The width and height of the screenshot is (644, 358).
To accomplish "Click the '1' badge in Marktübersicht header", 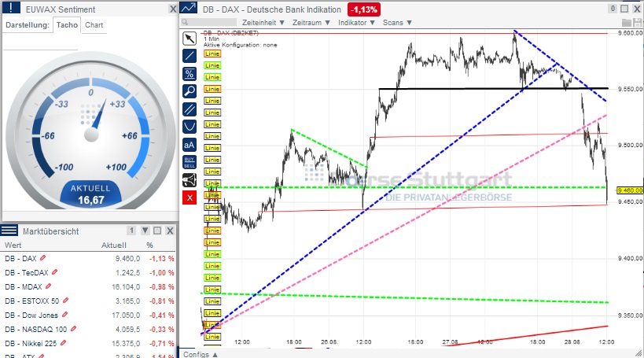I will [131, 231].
